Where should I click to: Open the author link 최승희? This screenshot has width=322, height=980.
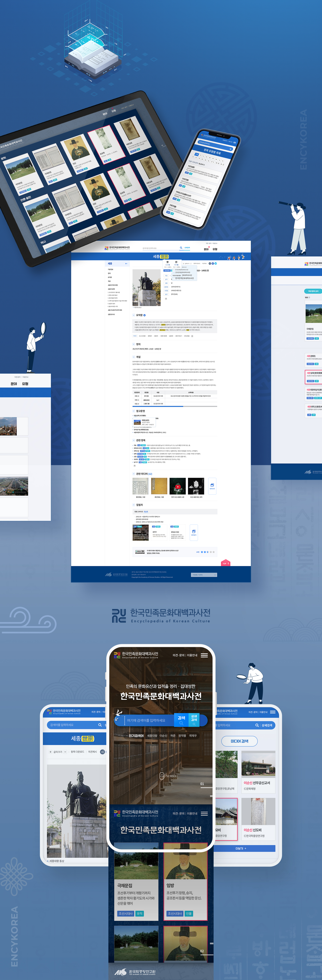coord(146,512)
